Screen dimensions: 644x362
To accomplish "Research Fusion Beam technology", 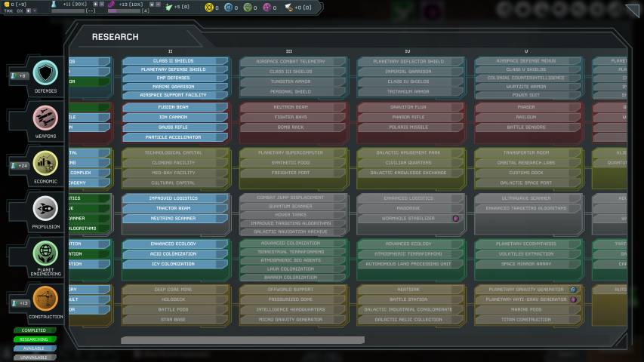I will [x=175, y=107].
